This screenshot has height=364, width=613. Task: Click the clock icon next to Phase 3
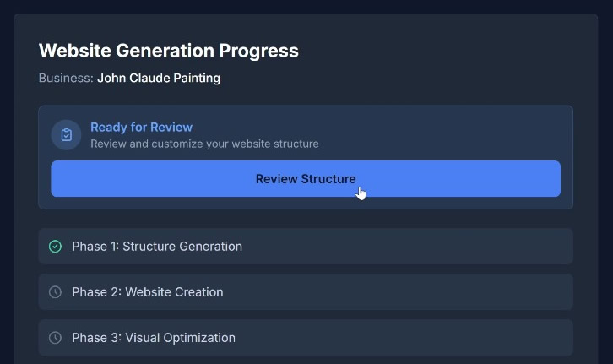pos(55,338)
